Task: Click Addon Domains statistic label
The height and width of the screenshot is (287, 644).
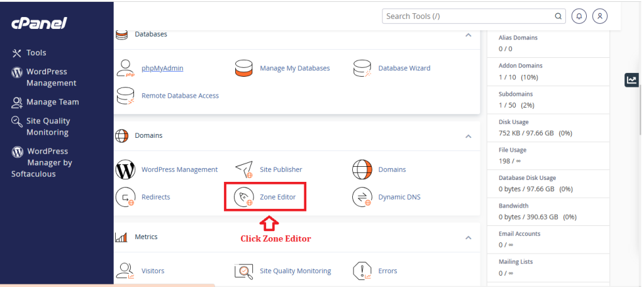Action: point(520,66)
